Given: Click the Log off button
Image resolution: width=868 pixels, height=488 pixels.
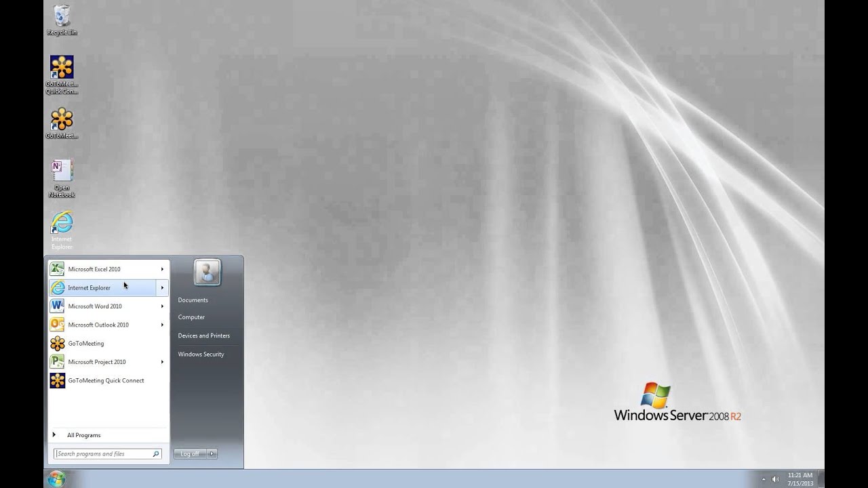Looking at the screenshot, I should point(190,453).
